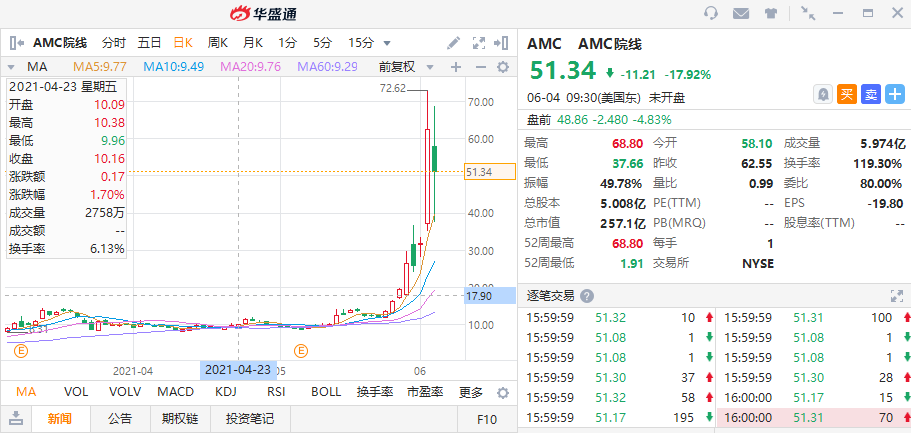Click the 总市值 257.1亿 value

(622, 223)
